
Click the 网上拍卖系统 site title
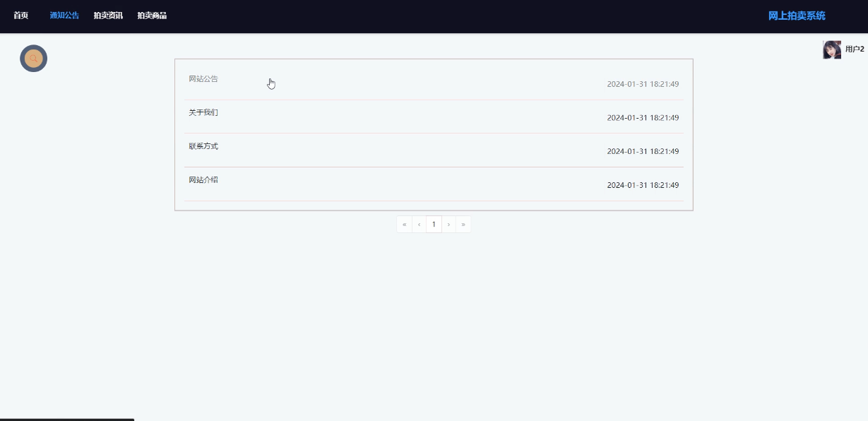(x=797, y=16)
